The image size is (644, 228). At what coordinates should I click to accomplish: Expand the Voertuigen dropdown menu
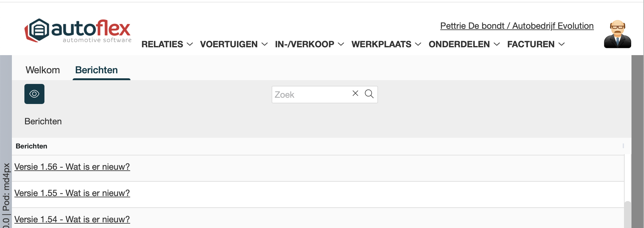[234, 44]
